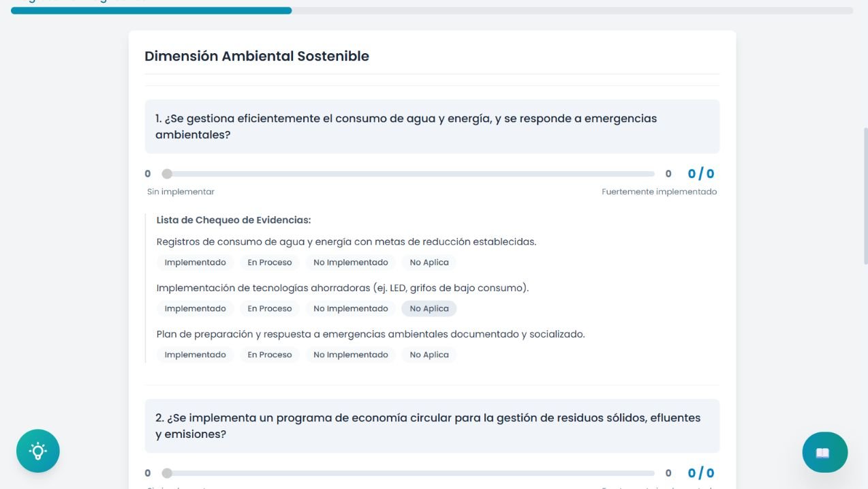Mark water and energy records as En Proceso
Viewport: 868px width, 489px height.
(x=270, y=263)
